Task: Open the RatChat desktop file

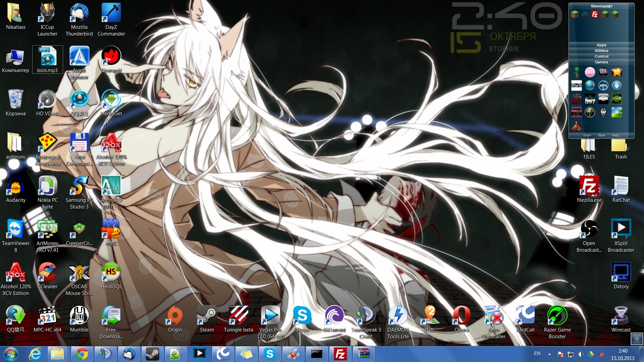Action: tap(621, 189)
